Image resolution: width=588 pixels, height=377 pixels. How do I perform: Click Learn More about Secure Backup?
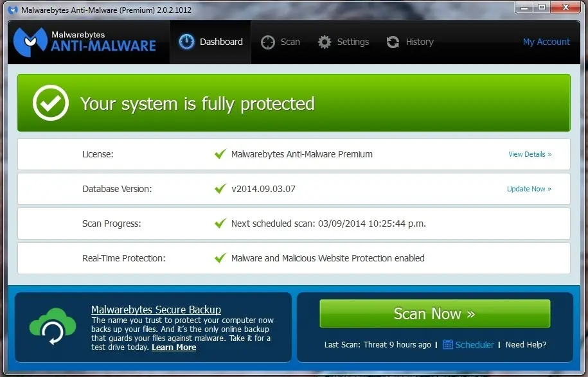pos(174,347)
